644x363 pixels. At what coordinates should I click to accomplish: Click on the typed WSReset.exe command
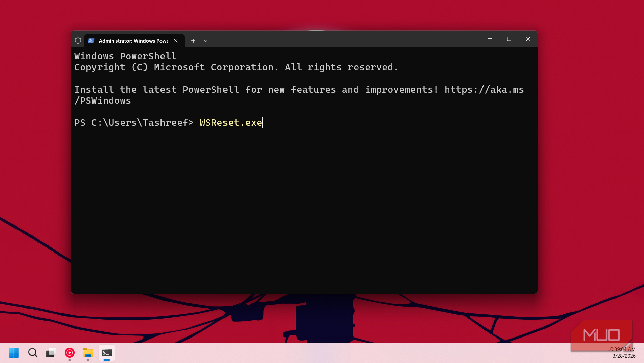(x=231, y=123)
